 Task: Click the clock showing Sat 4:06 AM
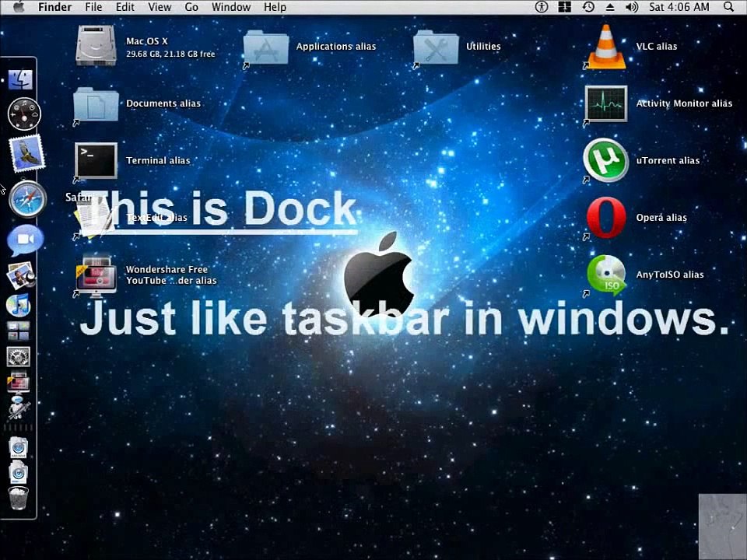pos(679,7)
